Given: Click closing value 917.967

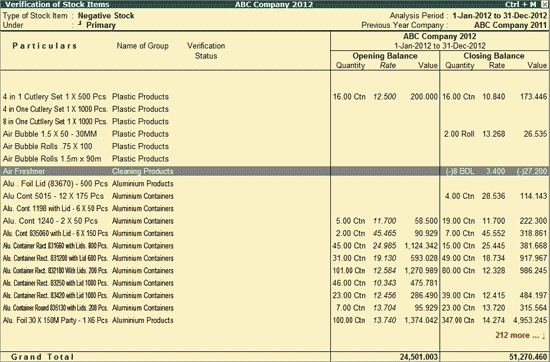Looking at the screenshot, I should coord(534,258).
